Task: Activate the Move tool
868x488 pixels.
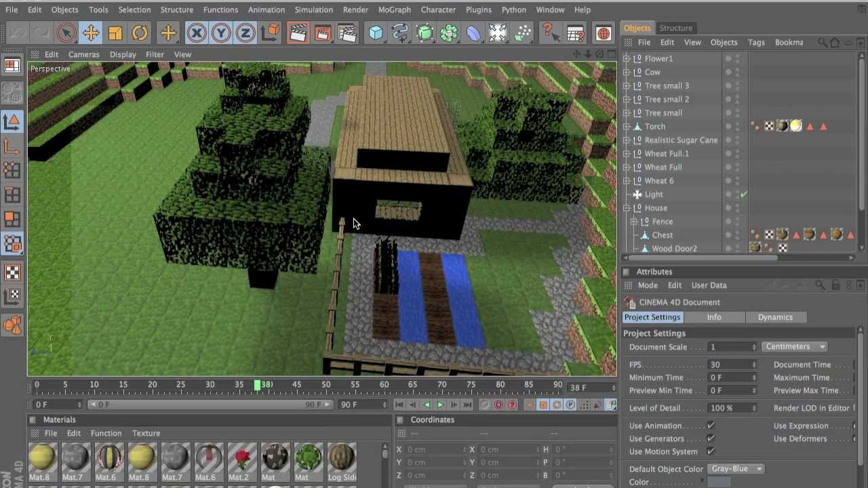Action: (x=91, y=33)
